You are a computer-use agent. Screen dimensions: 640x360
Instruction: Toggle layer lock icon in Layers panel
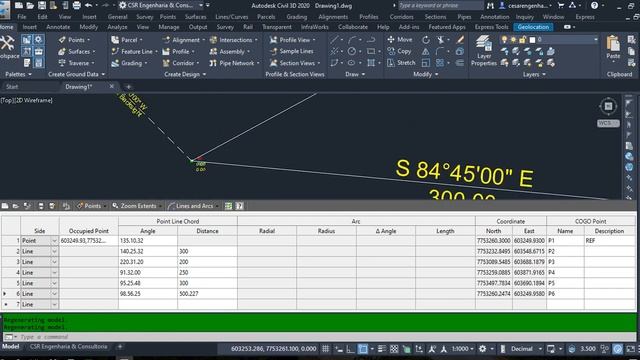click(522, 40)
